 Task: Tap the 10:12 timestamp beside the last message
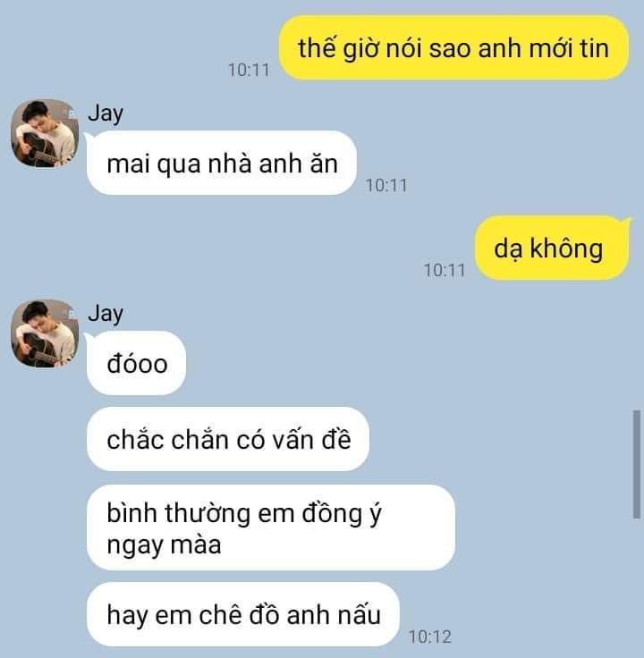point(430,637)
